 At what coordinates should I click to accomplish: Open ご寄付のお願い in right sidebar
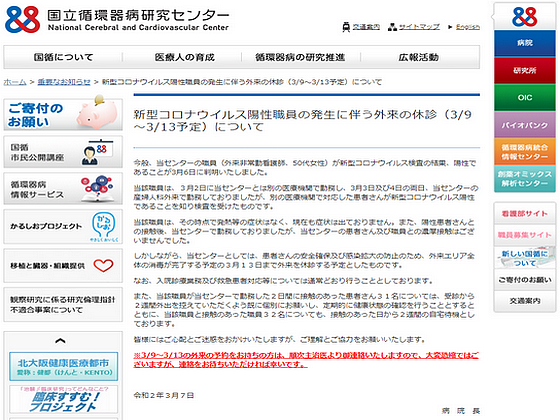point(525,280)
